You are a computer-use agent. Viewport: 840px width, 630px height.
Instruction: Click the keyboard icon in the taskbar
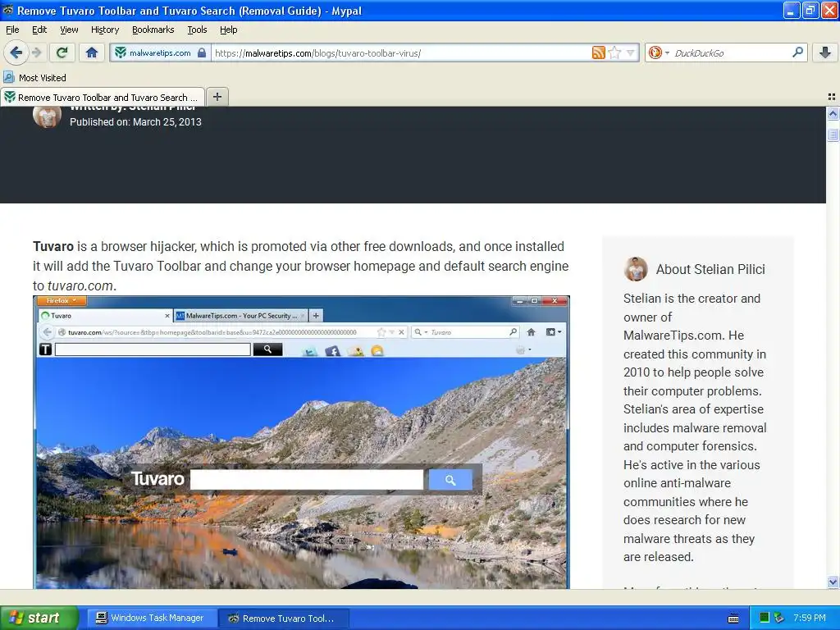(733, 619)
